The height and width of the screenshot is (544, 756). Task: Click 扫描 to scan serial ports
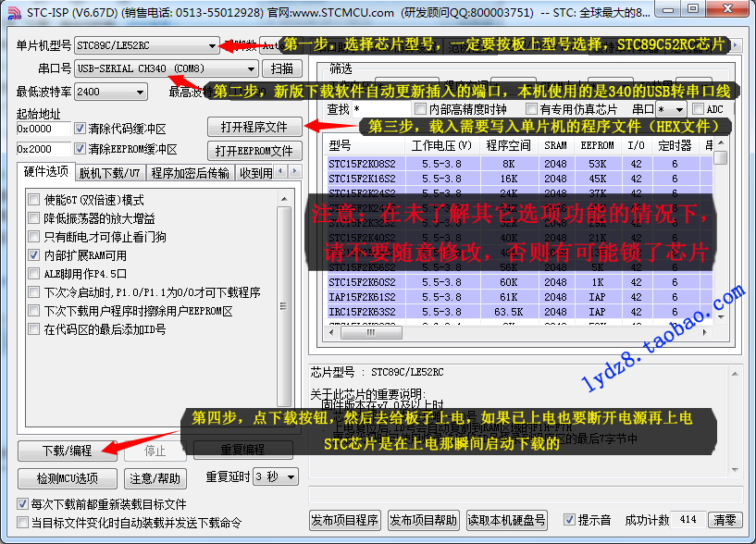click(282, 68)
